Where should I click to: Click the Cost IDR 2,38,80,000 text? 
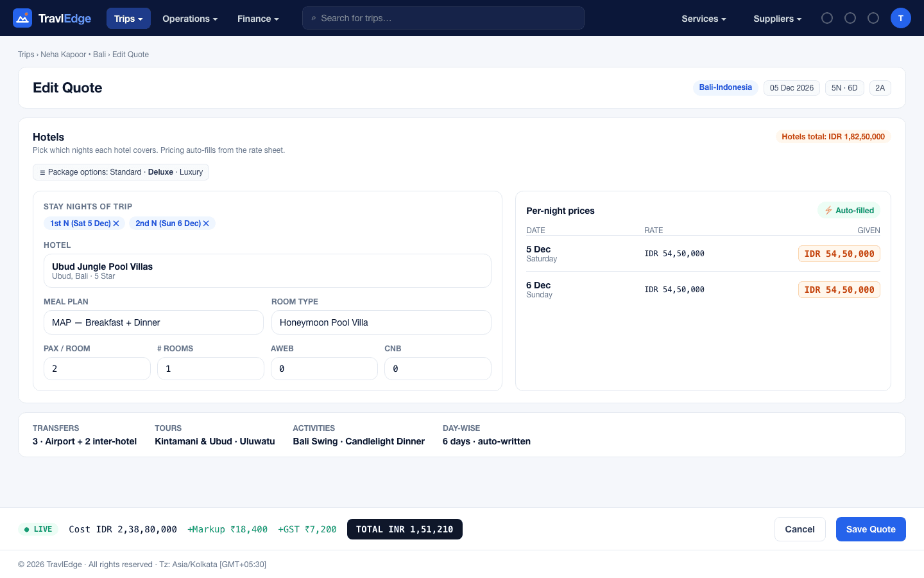(x=123, y=529)
